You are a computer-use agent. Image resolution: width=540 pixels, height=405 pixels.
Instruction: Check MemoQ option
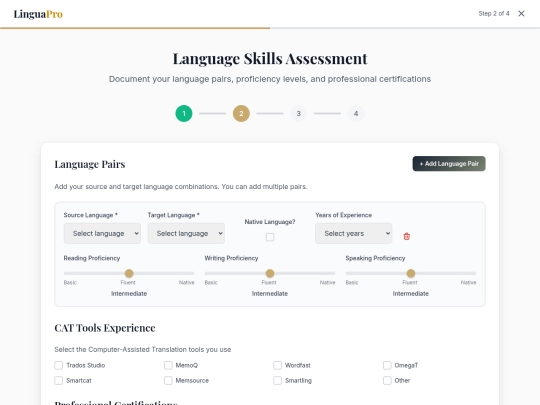tap(168, 365)
